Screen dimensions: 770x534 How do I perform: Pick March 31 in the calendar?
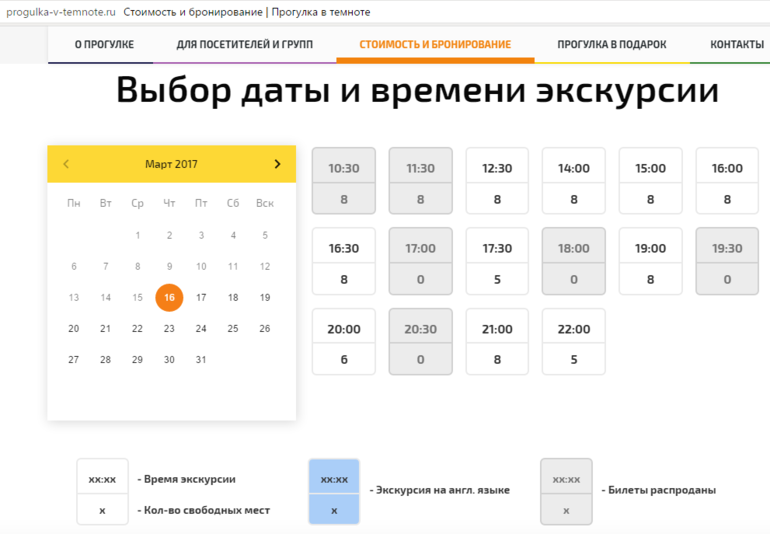point(201,360)
